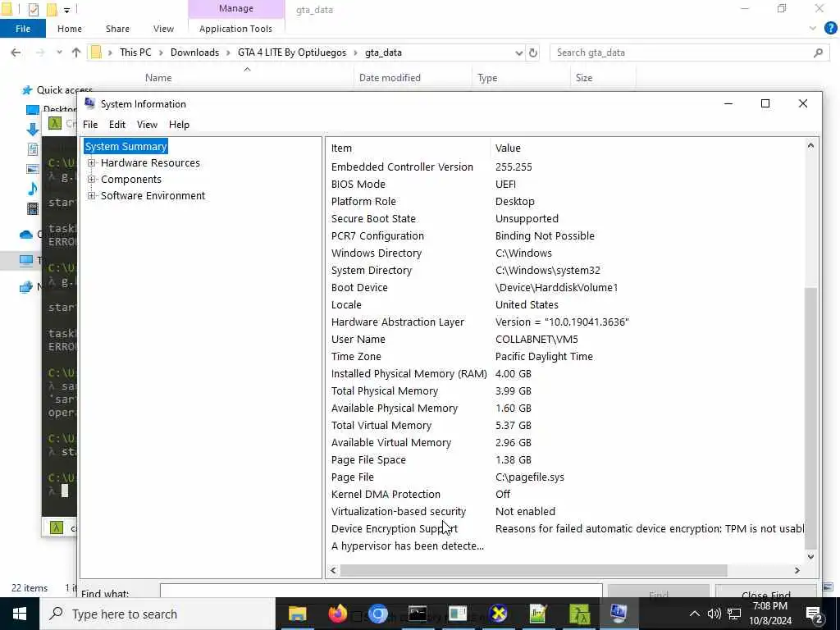Image resolution: width=840 pixels, height=630 pixels.
Task: Click This PC in the address breadcrumb
Action: [135, 52]
